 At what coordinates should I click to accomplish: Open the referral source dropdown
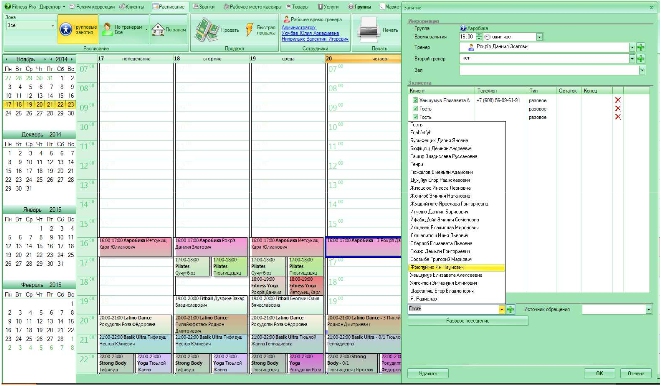click(648, 309)
